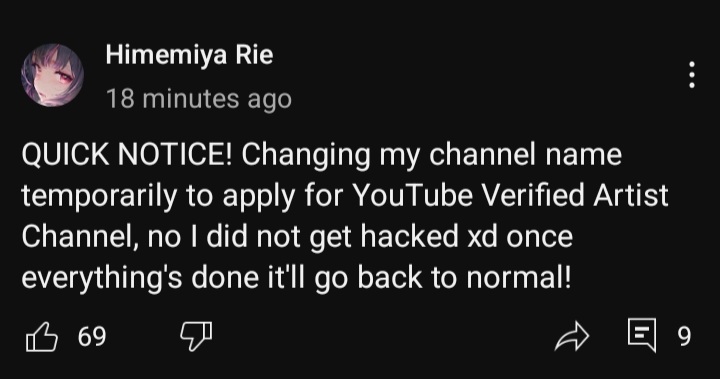This screenshot has width=720, height=379.
Task: Like the post with the thumbs-up icon
Action: 42,337
